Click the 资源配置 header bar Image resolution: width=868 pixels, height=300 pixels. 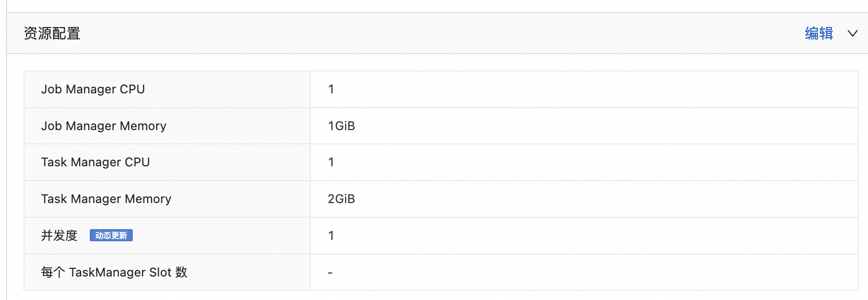(x=438, y=33)
